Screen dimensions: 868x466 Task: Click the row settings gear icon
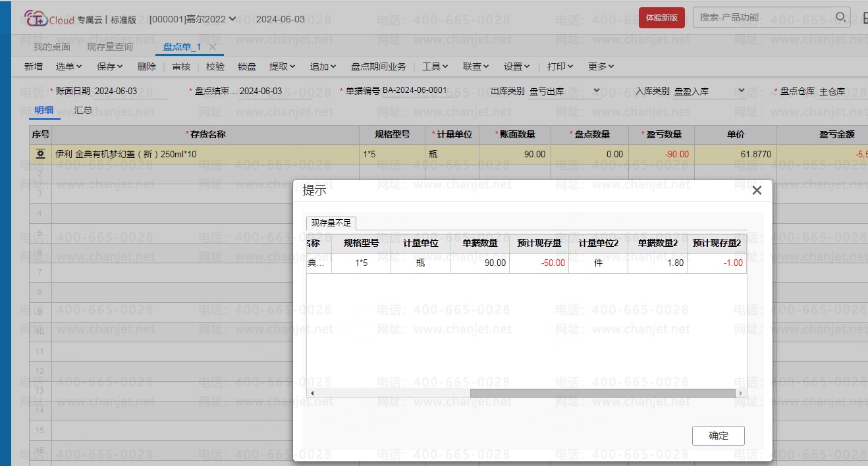click(40, 154)
